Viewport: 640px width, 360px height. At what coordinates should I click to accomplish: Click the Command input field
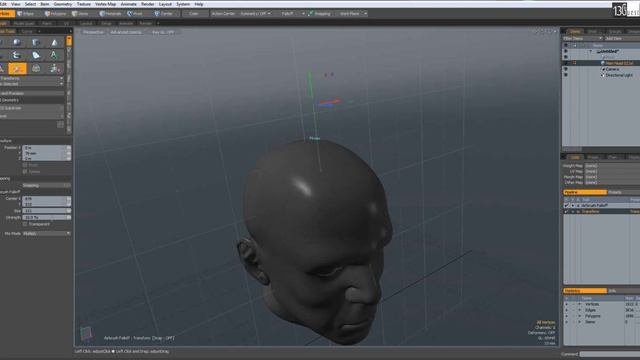pyautogui.click(x=610, y=354)
